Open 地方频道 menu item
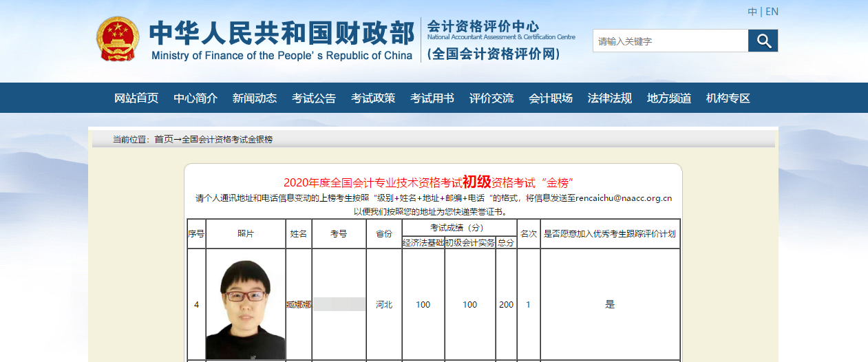 (x=669, y=98)
